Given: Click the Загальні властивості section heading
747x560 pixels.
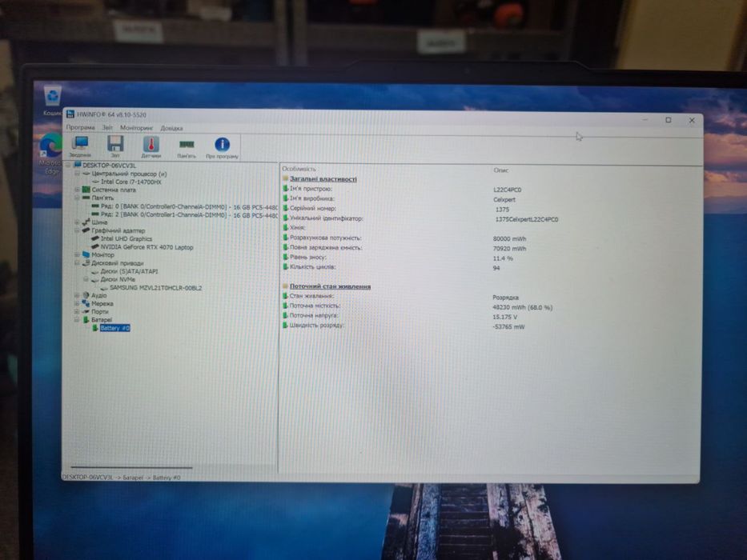Looking at the screenshot, I should pos(323,179).
